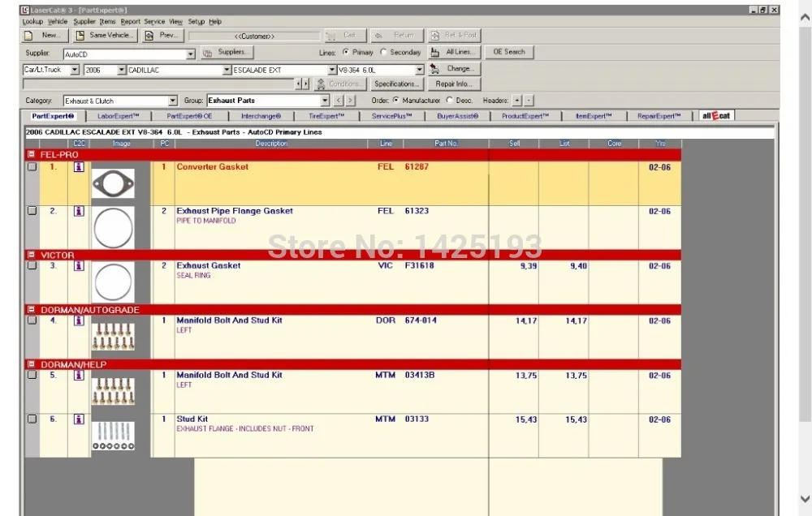Open the Group Exhaust Parts dropdown
The height and width of the screenshot is (516, 812).
click(x=325, y=101)
